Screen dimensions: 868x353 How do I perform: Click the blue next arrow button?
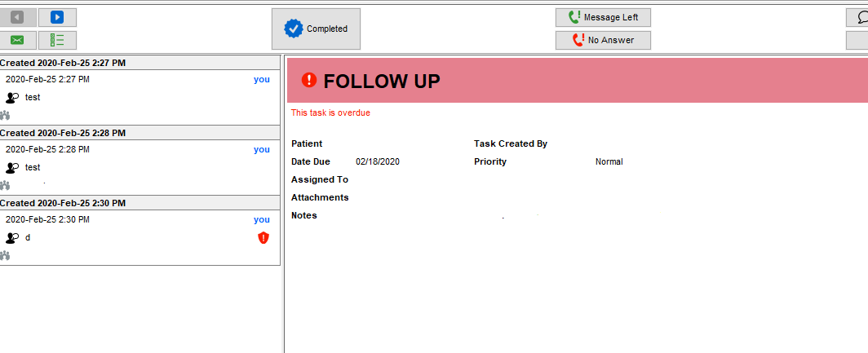coord(57,17)
